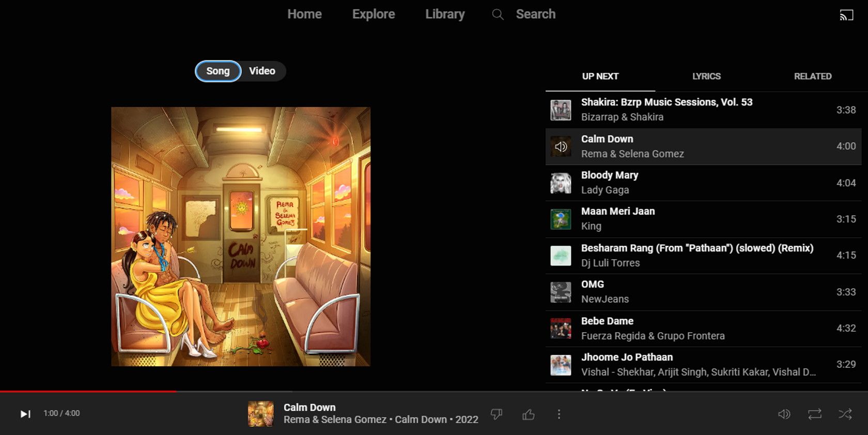This screenshot has width=868, height=435.
Task: Play OMG by NewJeans
Action: tap(703, 292)
